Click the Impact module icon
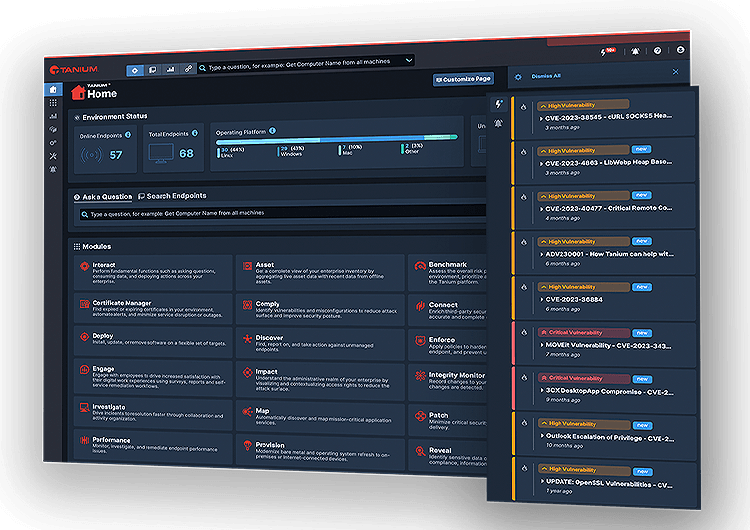 click(247, 373)
